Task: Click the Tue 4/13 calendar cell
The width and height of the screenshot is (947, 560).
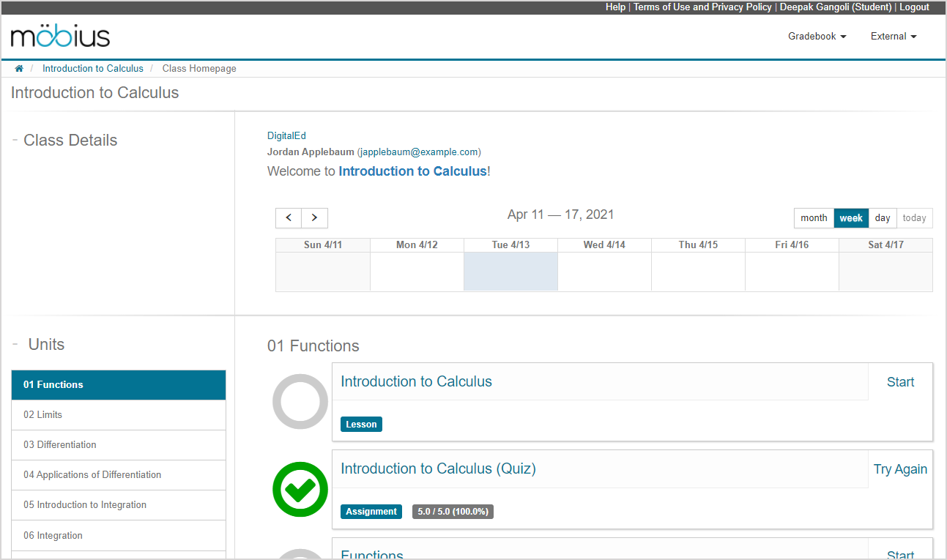Action: coord(510,272)
